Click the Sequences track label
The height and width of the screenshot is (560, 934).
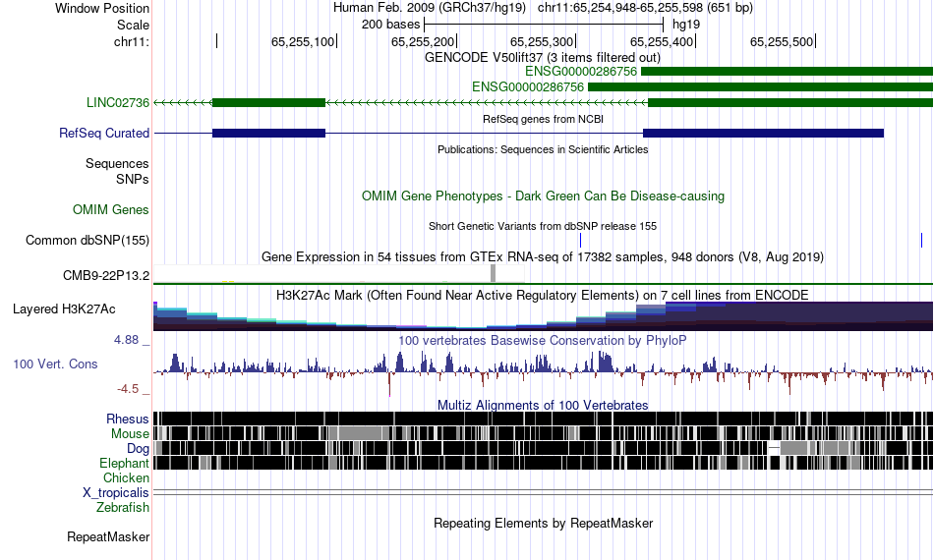[x=117, y=164]
